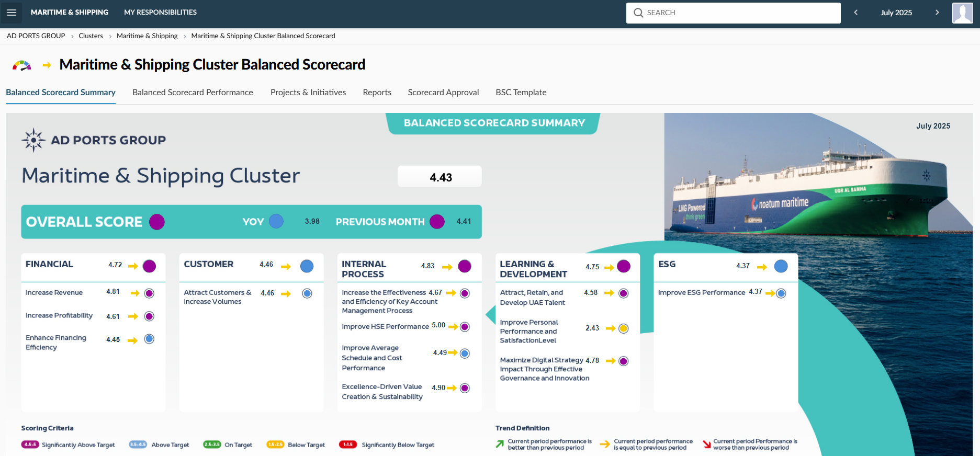Go to next month arrow

[937, 13]
